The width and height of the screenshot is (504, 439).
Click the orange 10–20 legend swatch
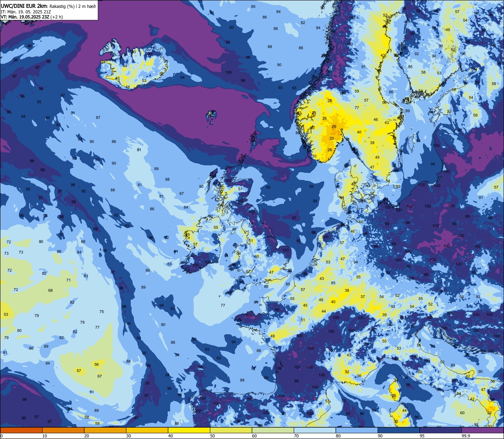(63, 430)
